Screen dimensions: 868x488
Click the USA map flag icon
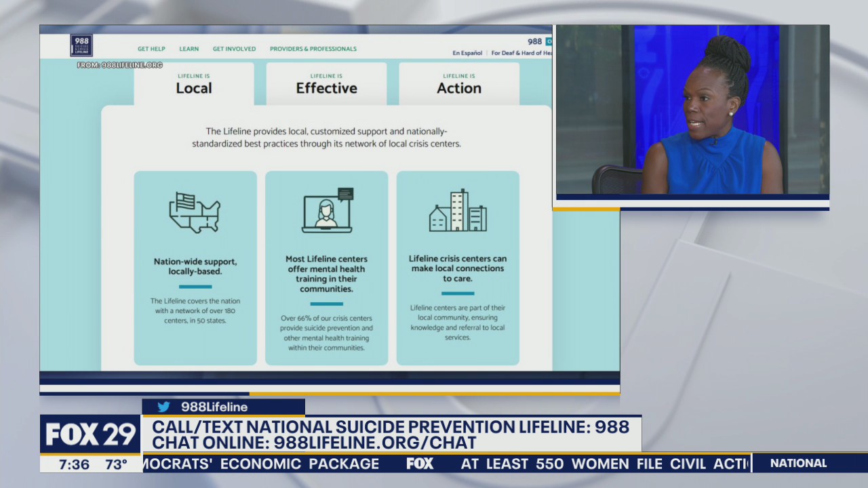pos(195,212)
